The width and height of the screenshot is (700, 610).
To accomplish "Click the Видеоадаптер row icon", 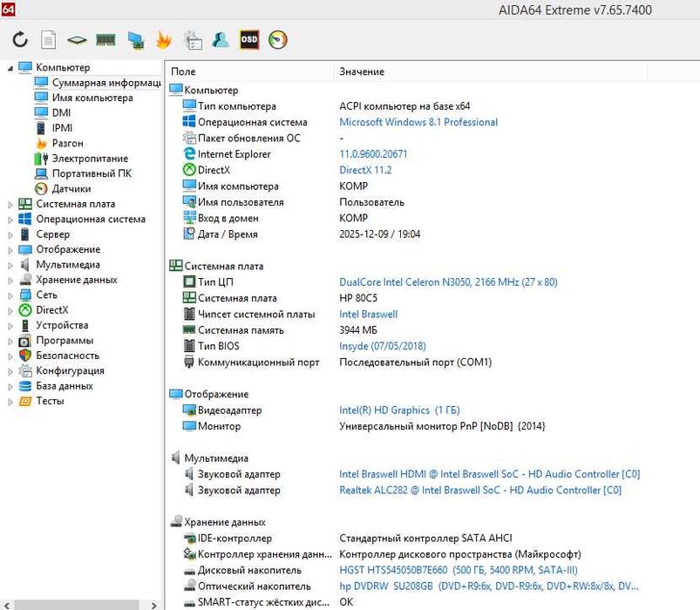I will click(189, 410).
